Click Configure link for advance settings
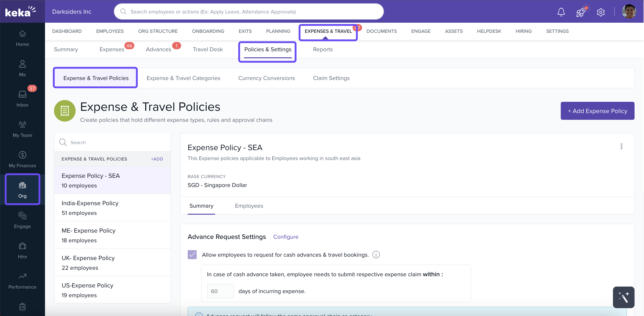This screenshot has height=316, width=644. point(286,237)
